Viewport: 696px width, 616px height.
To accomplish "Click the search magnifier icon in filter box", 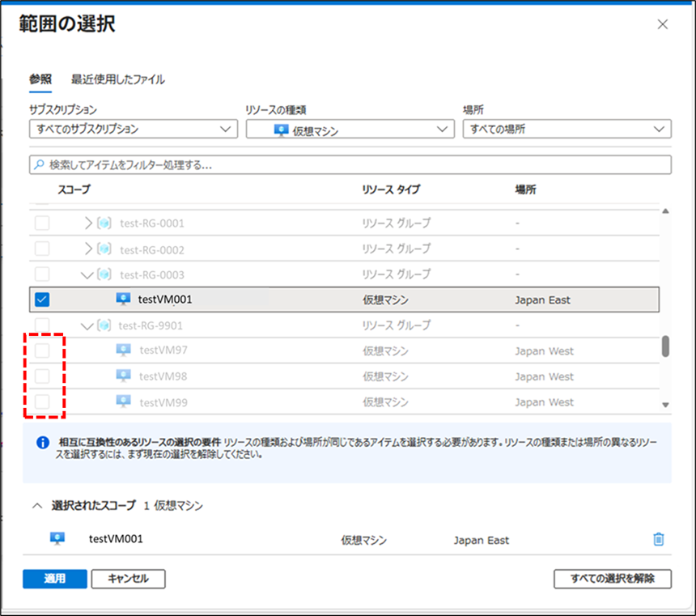I will (39, 165).
